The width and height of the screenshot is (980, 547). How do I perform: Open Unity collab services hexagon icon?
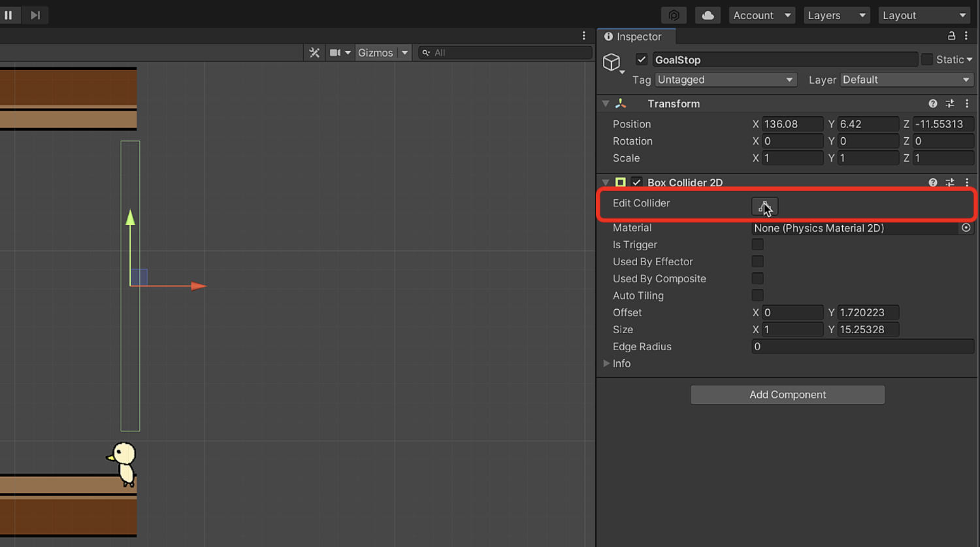(674, 15)
